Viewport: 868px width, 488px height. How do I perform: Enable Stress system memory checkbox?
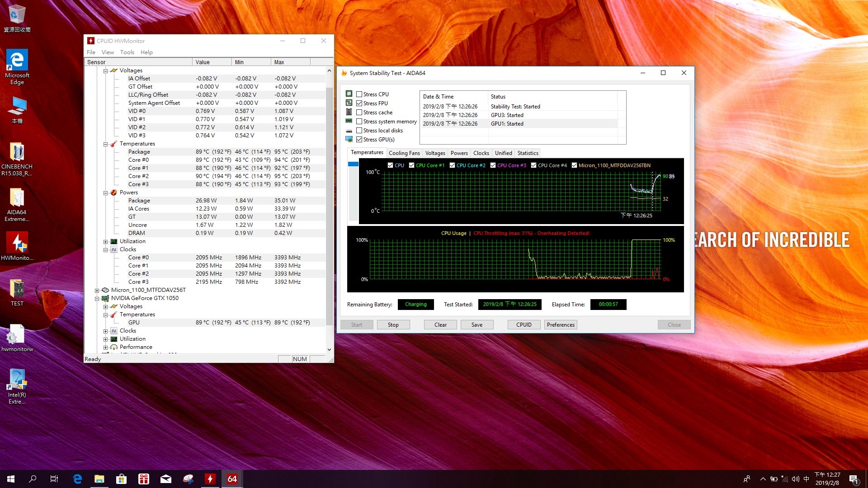tap(359, 122)
